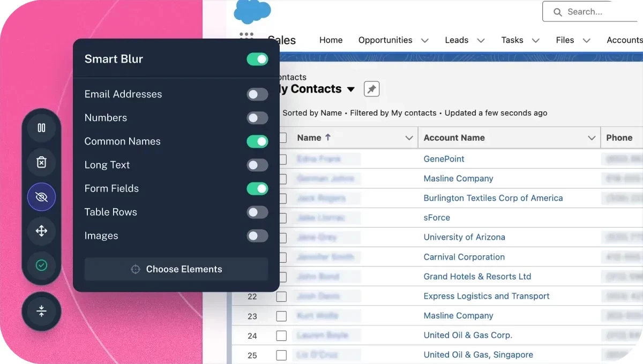
Task: Select the move arrows icon
Action: pyautogui.click(x=41, y=231)
